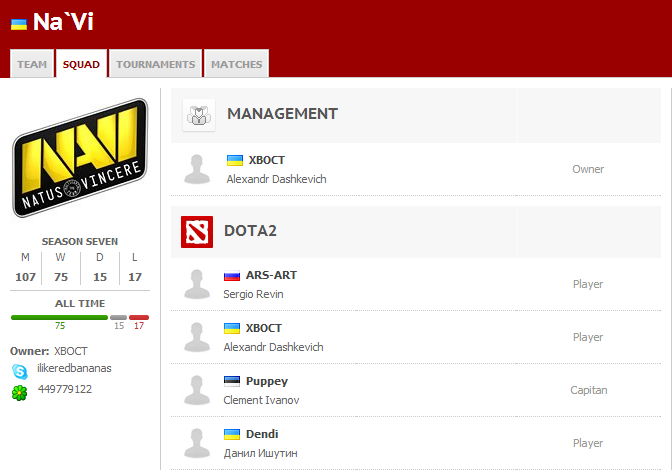Click the DOTA2 section header
This screenshot has height=470, width=672.
[x=250, y=231]
